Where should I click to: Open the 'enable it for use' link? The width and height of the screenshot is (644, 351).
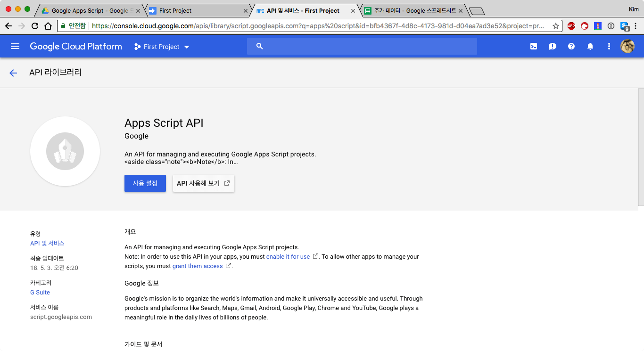(288, 257)
